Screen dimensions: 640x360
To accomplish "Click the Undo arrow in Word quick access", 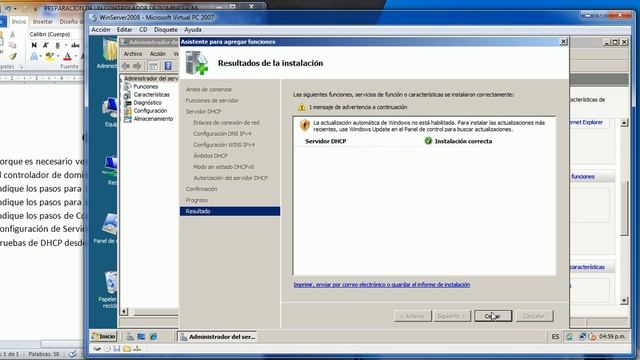I will [x=9, y=9].
